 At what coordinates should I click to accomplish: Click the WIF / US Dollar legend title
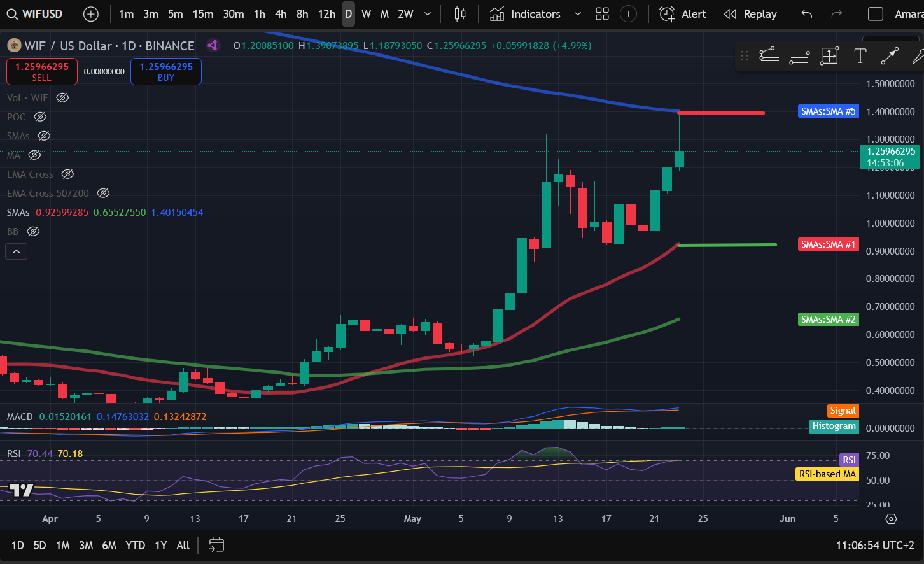109,46
